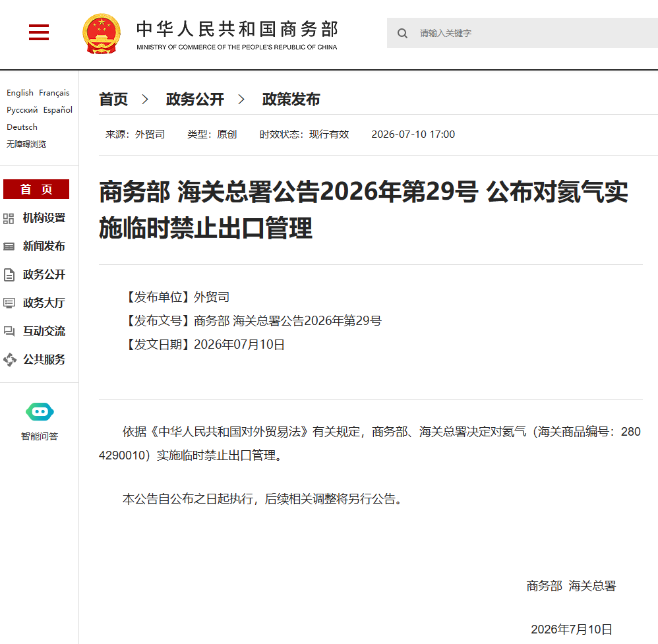Screen dimensions: 658x644
Task: Switch site language to Español
Action: (58, 110)
